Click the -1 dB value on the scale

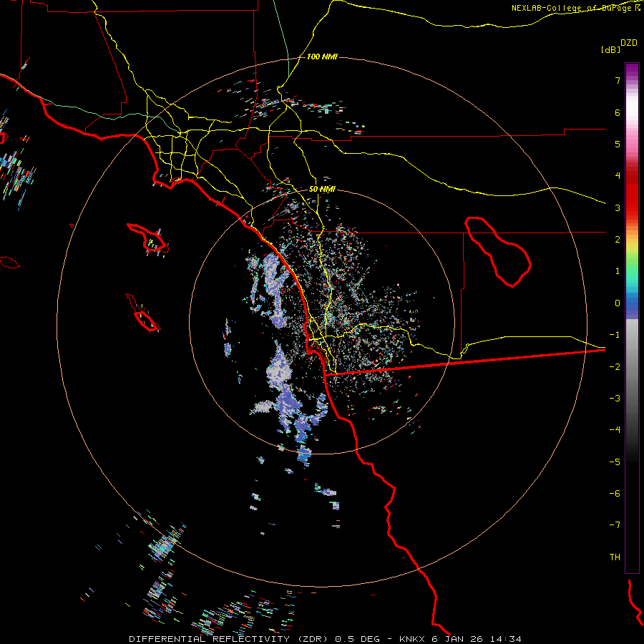pyautogui.click(x=615, y=335)
